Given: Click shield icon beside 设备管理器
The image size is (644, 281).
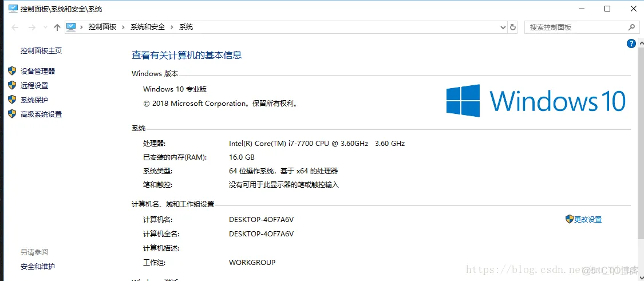Looking at the screenshot, I should pos(13,71).
